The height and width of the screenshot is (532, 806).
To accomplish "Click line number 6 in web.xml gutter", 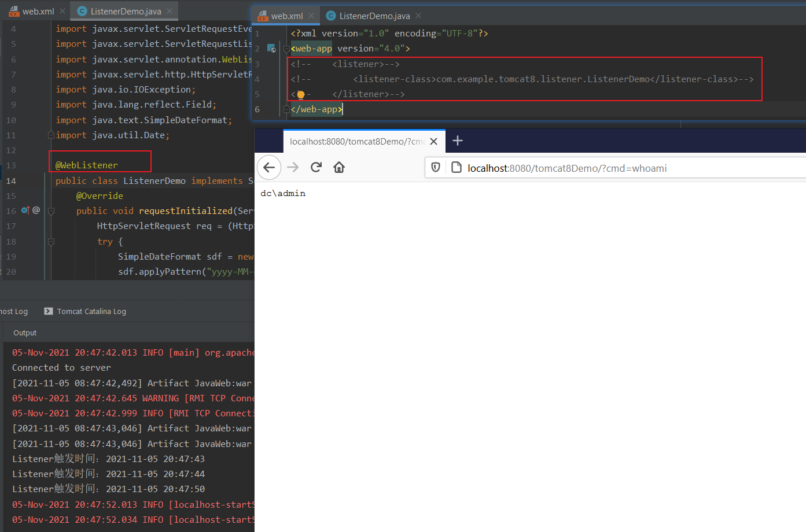I will point(257,109).
